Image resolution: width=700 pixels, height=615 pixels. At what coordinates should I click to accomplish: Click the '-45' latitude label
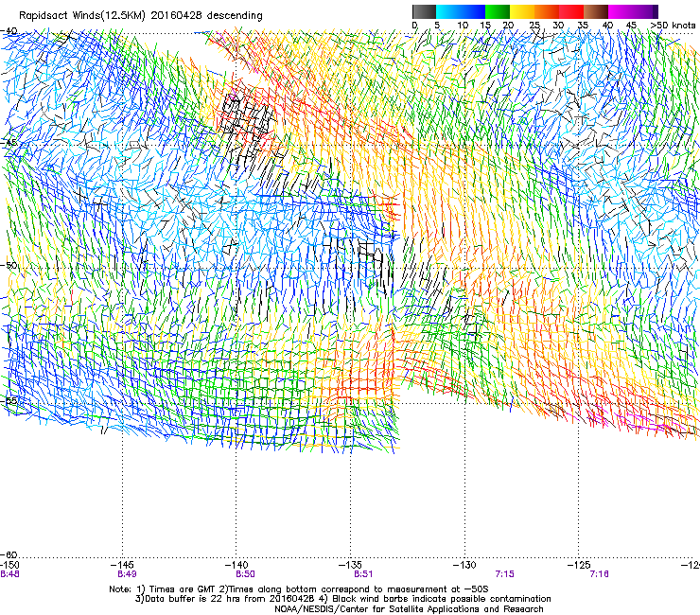9,143
